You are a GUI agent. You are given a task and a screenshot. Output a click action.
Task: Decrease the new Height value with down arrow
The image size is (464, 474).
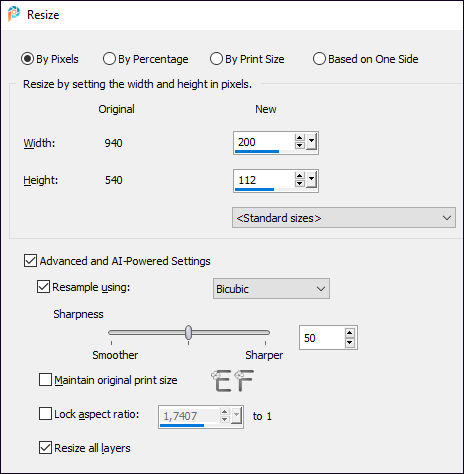coord(300,184)
